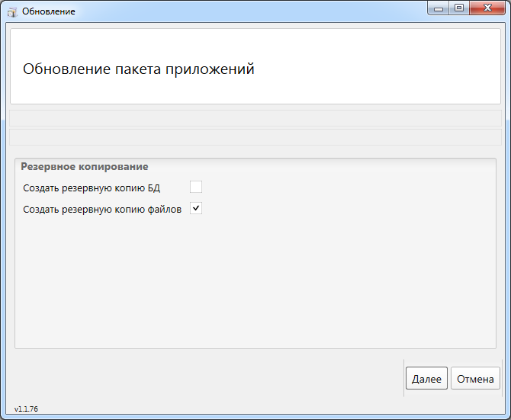The image size is (511, 420).
Task: Close the Обновление window
Action: [x=487, y=8]
